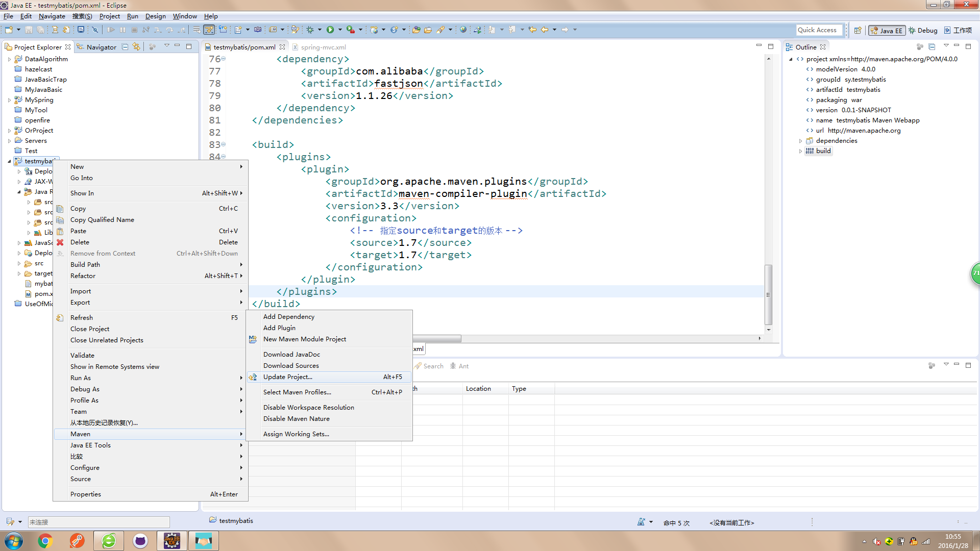
Task: Choose Disable Maven Nature in submenu
Action: 329,419
